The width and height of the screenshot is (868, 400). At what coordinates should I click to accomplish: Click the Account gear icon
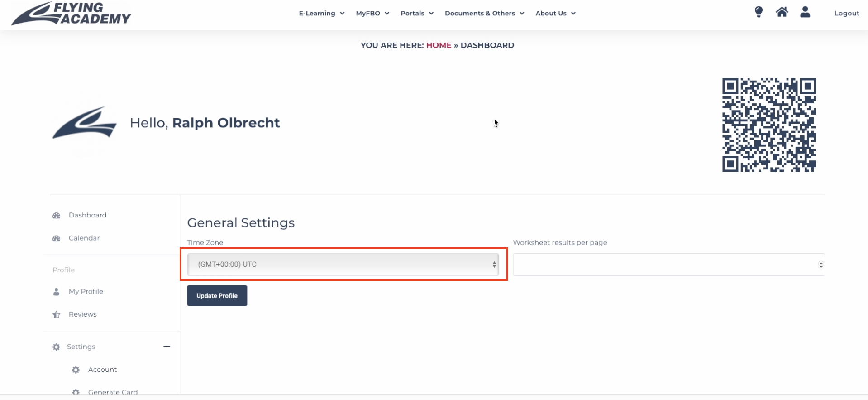click(76, 370)
